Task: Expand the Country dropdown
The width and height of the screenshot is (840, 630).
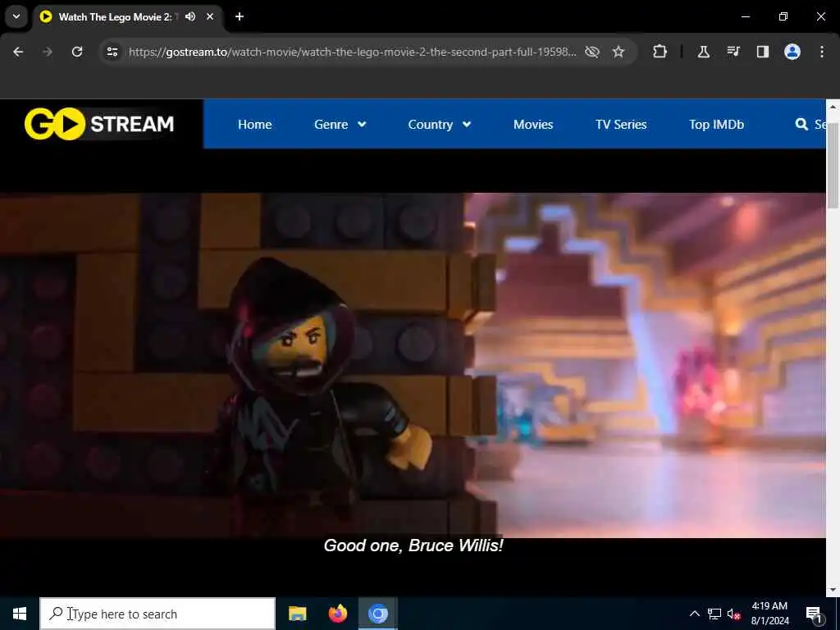Action: 440,125
